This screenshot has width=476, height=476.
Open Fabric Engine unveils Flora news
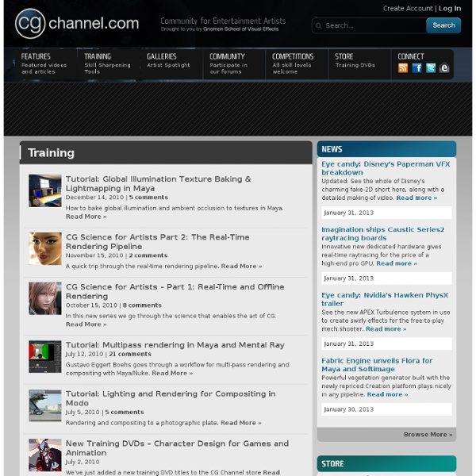tap(377, 365)
